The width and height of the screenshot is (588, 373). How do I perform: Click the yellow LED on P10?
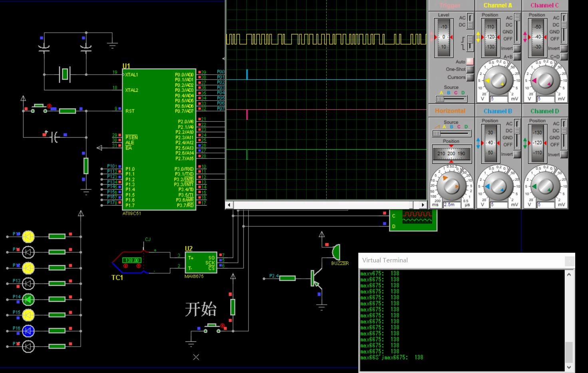click(28, 237)
